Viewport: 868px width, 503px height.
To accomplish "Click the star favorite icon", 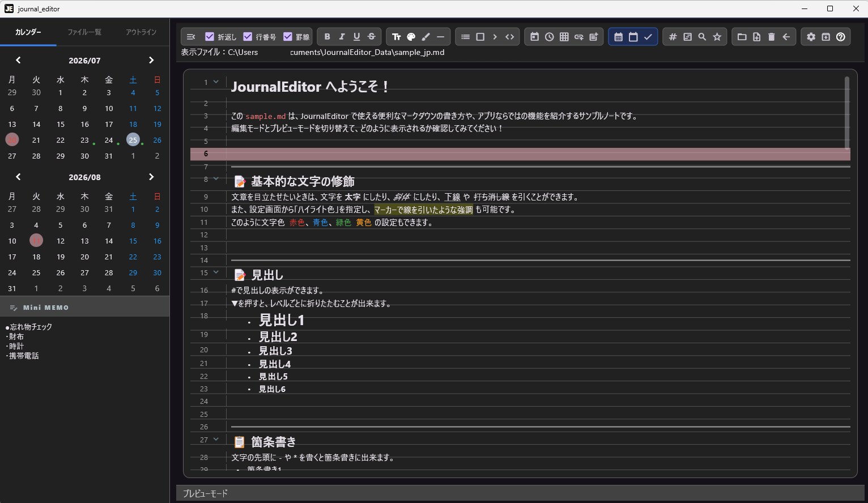I will pos(717,37).
